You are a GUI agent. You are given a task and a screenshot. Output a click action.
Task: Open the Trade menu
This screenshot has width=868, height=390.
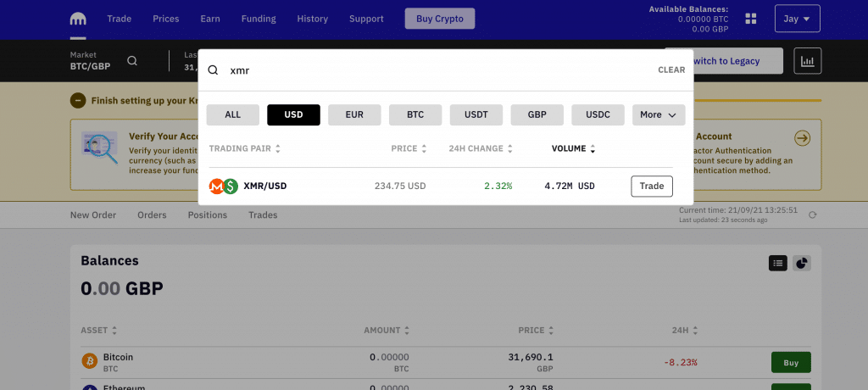(119, 19)
